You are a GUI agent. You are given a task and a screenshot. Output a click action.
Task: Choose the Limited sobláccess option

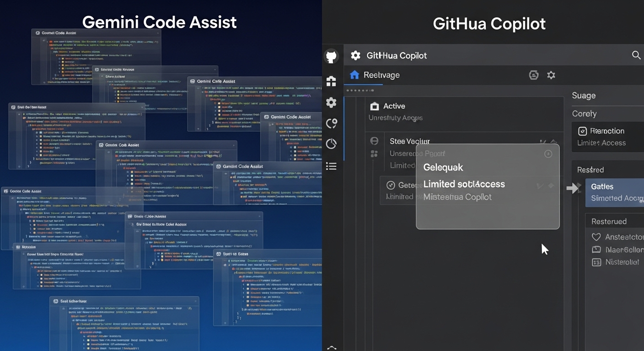click(464, 184)
